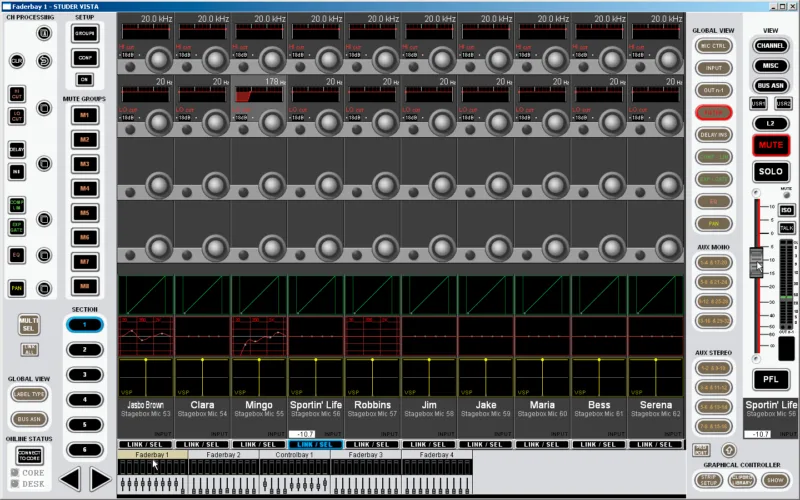Screen dimensions: 800x500
Task: Go back using the left arrow button
Action: pyautogui.click(x=70, y=479)
